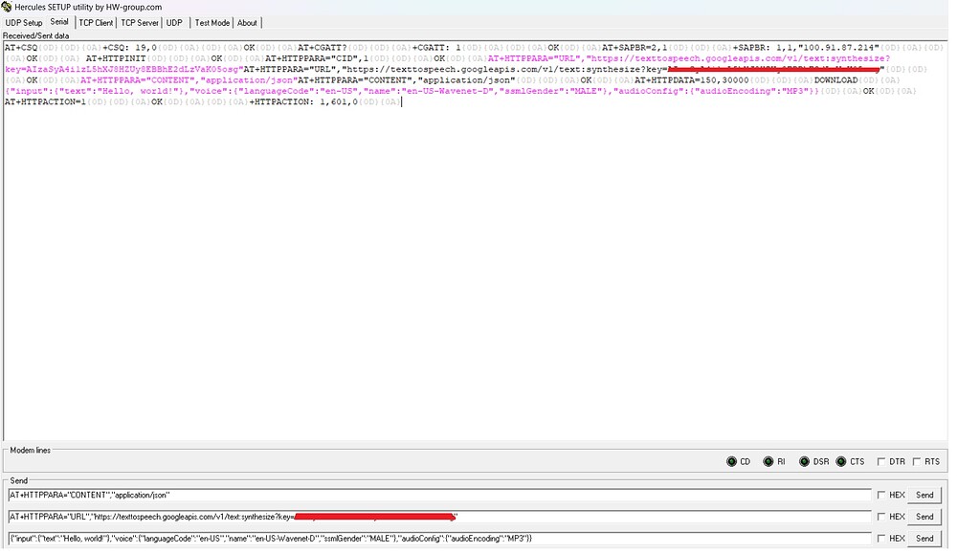Enable the DTR modem line checkbox
Screen dimensions: 980x554
[x=882, y=461]
